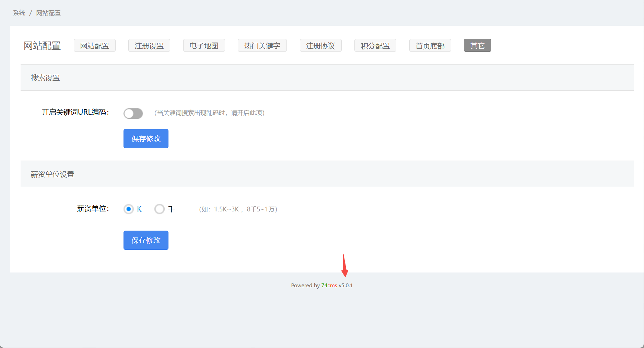Screen dimensions: 644x348
Task: Click the v5.0.1 version text in footer
Action: (x=346, y=286)
